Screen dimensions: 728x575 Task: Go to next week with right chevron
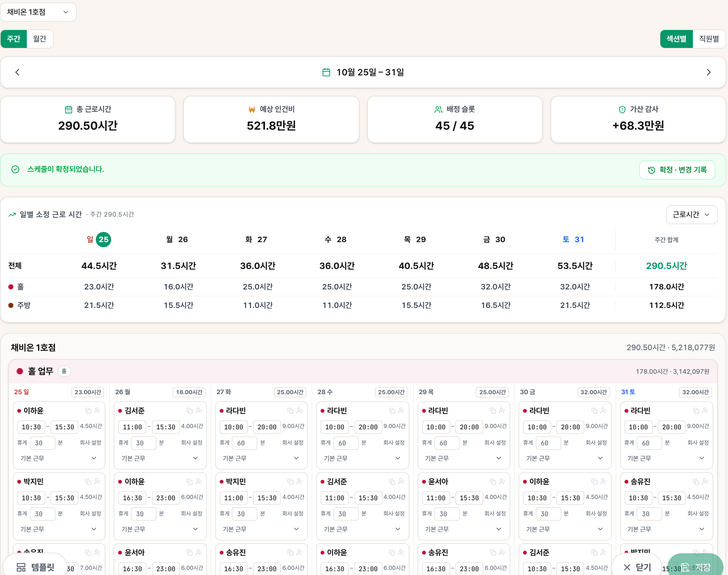click(x=709, y=73)
